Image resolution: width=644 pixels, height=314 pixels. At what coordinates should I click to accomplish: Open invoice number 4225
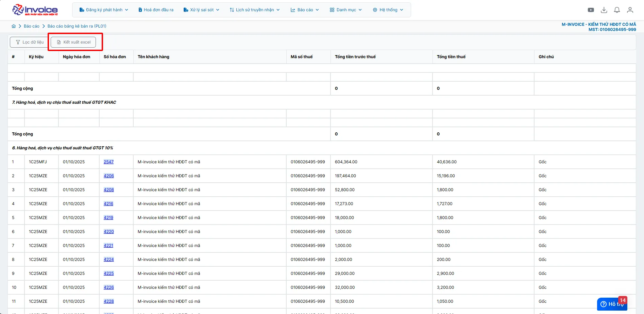coord(109,274)
